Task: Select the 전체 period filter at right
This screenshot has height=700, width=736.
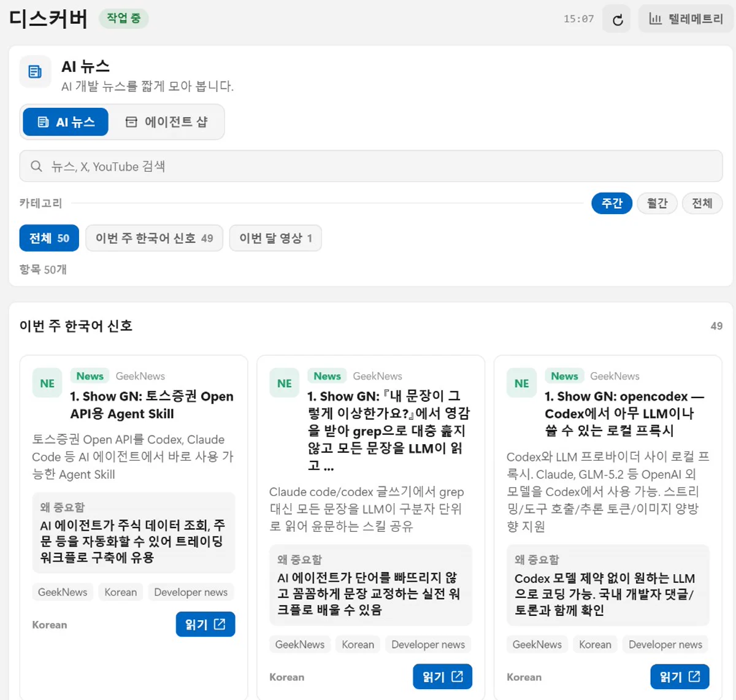Action: point(702,203)
